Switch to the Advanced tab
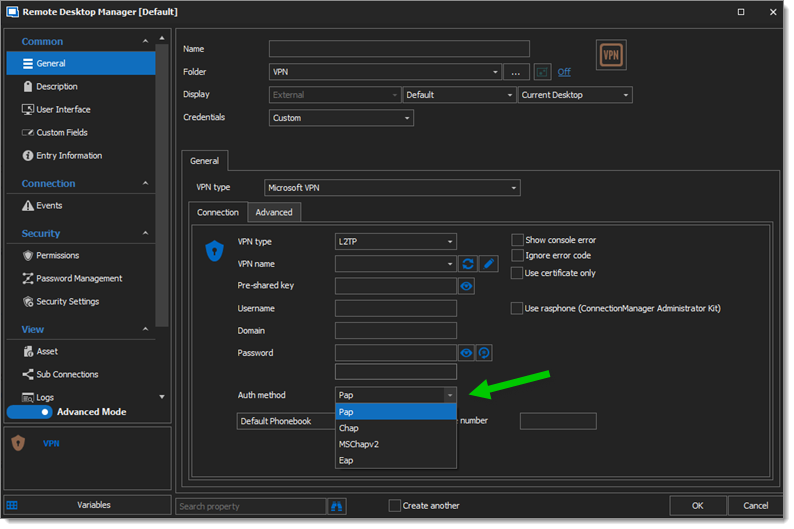This screenshot has height=529, width=794. 274,213
